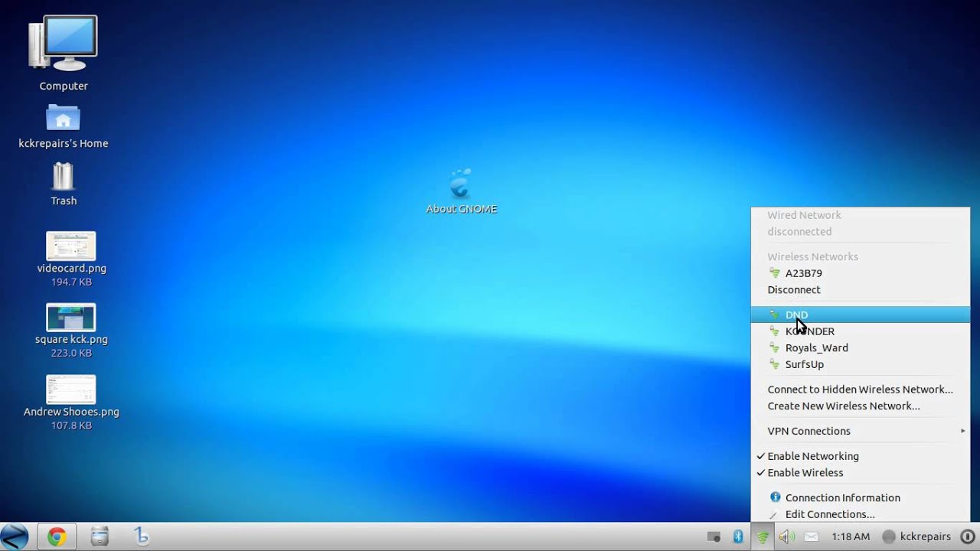
Task: Open Connection Information
Action: (x=861, y=497)
